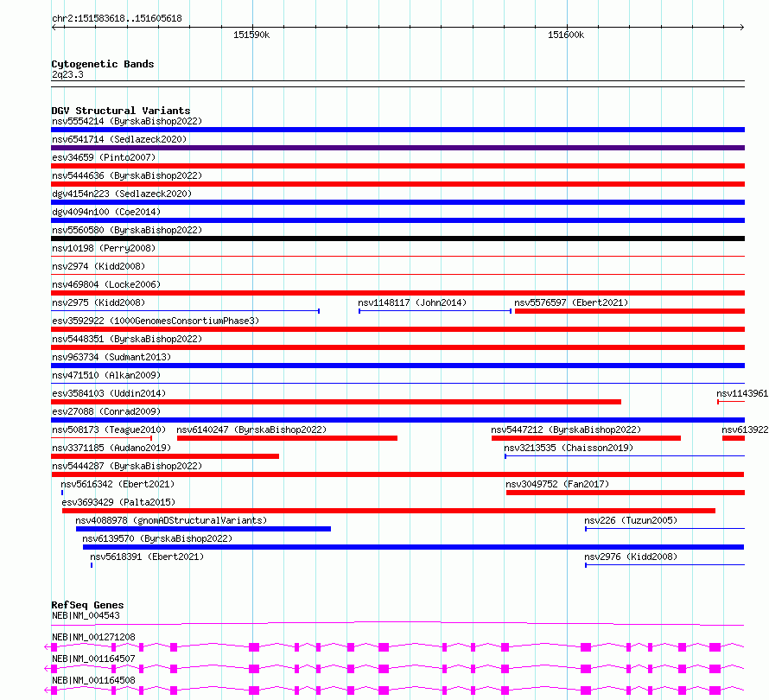
Task: Open nsv2976 (Kidd2008) variant label
Action: [631, 557]
